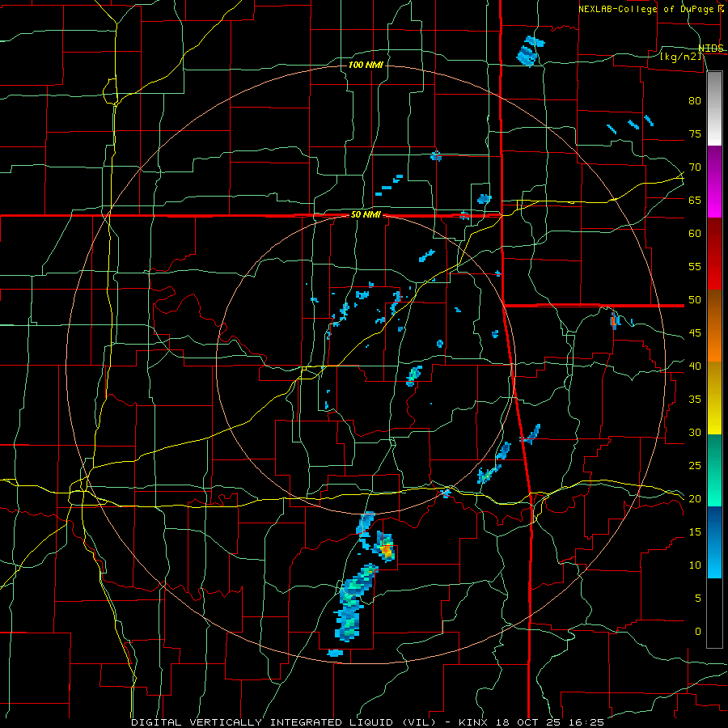Viewport: 728px width, 728px height.
Task: Click the KINX radar site identifier
Action: pos(473,722)
